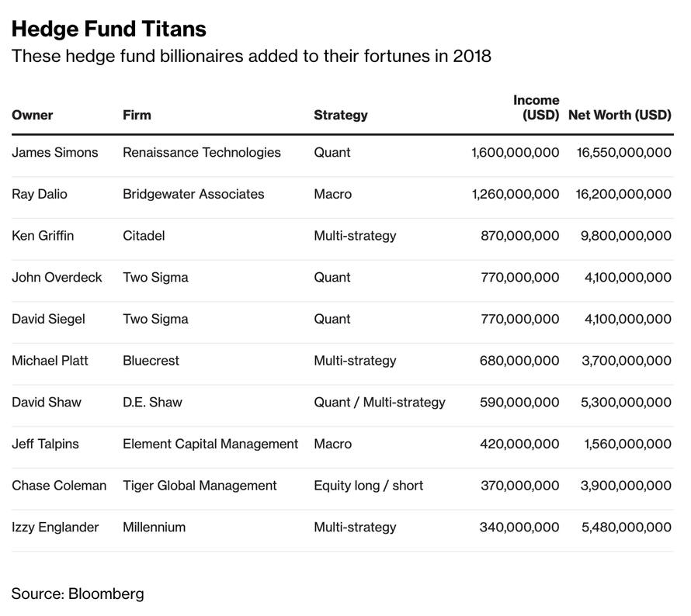Click the Quant / Multi-strategy cell
The image size is (691, 616).
(380, 403)
